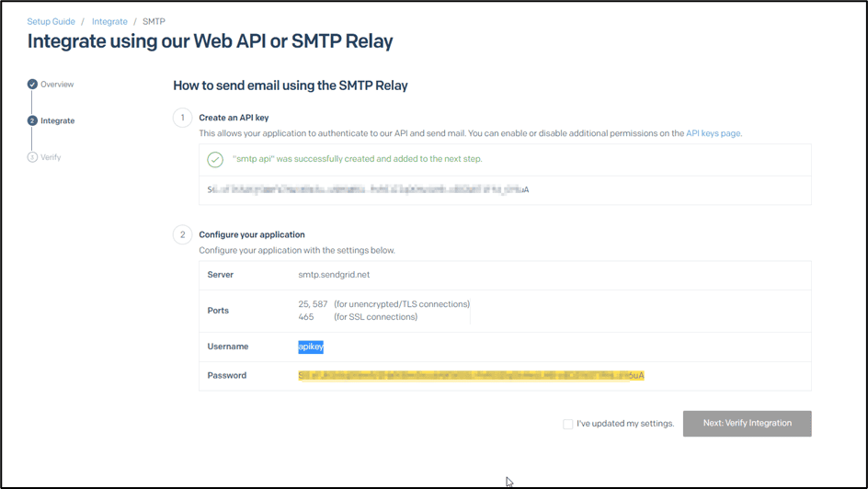Click the Password row label

(227, 376)
